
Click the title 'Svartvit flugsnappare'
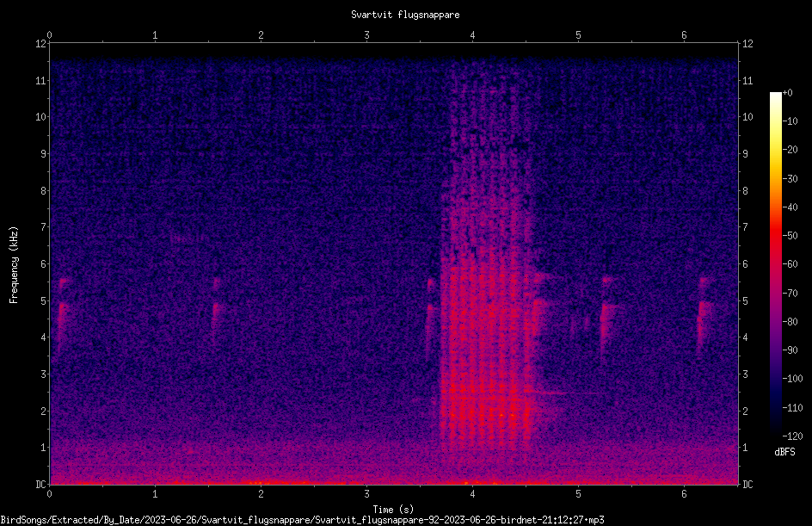click(405, 15)
